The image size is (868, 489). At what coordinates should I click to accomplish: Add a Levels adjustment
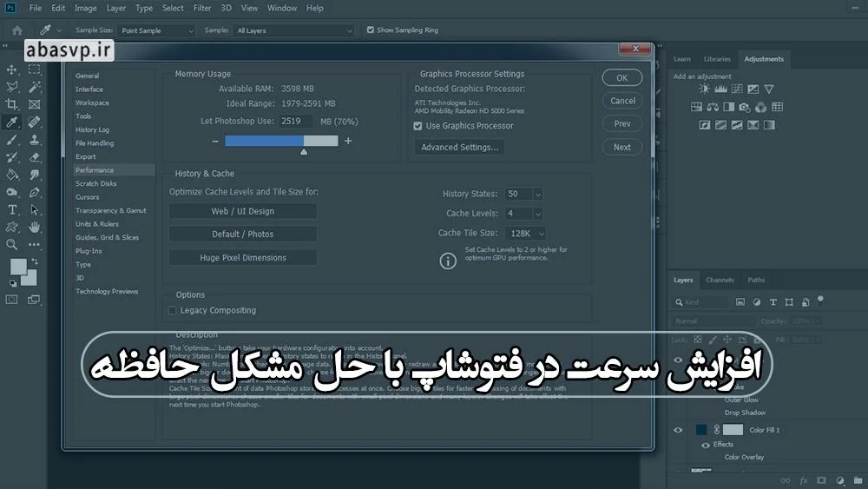pyautogui.click(x=720, y=89)
